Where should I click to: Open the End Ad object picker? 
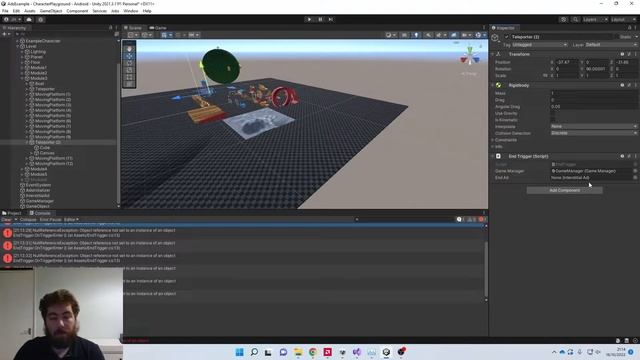coord(635,178)
